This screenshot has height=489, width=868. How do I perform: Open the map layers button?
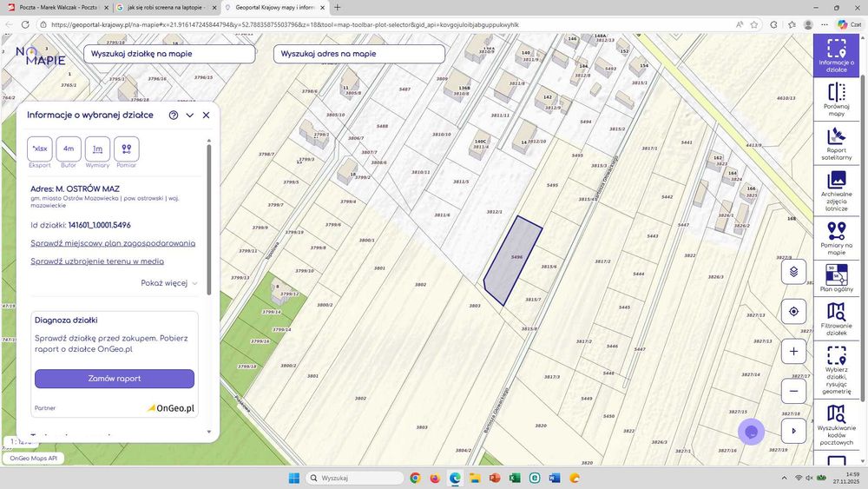tap(793, 271)
